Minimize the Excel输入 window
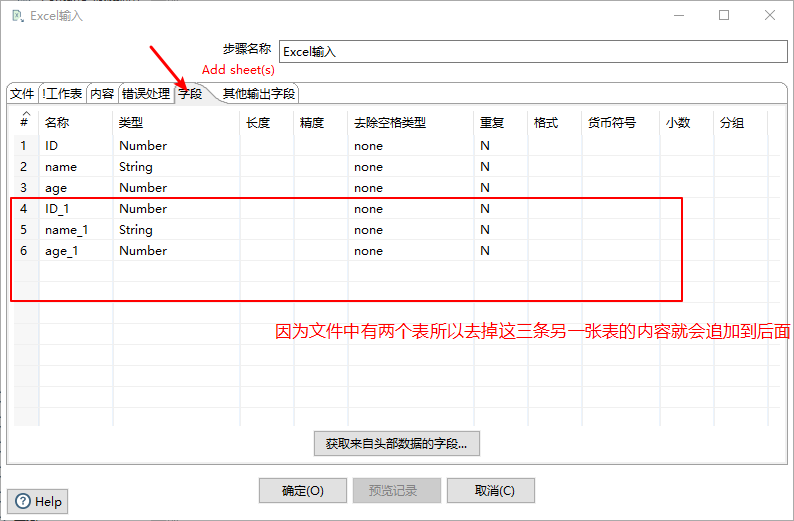This screenshot has width=794, height=521. coord(679,15)
